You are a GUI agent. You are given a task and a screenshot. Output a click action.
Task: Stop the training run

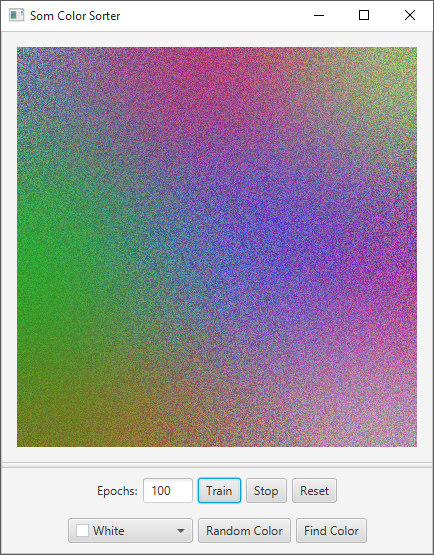266,491
